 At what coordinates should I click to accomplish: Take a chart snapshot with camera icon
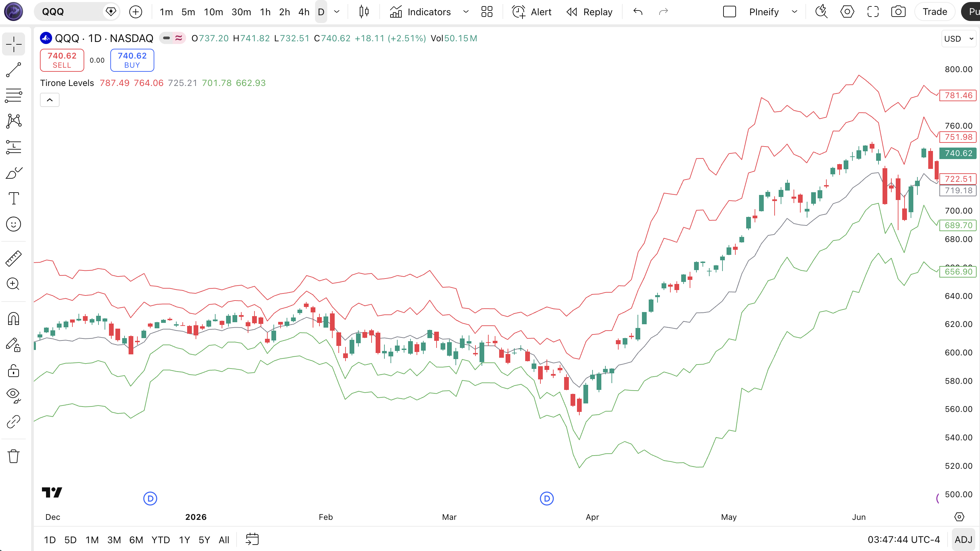(898, 12)
